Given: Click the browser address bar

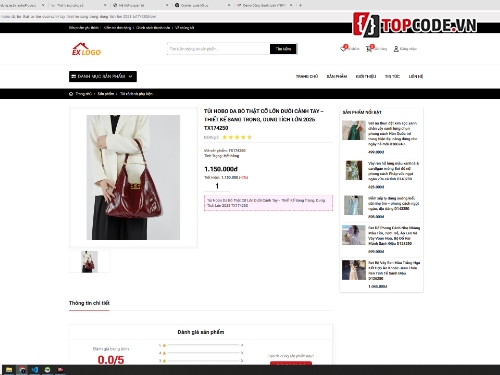Looking at the screenshot, I should (250, 17).
